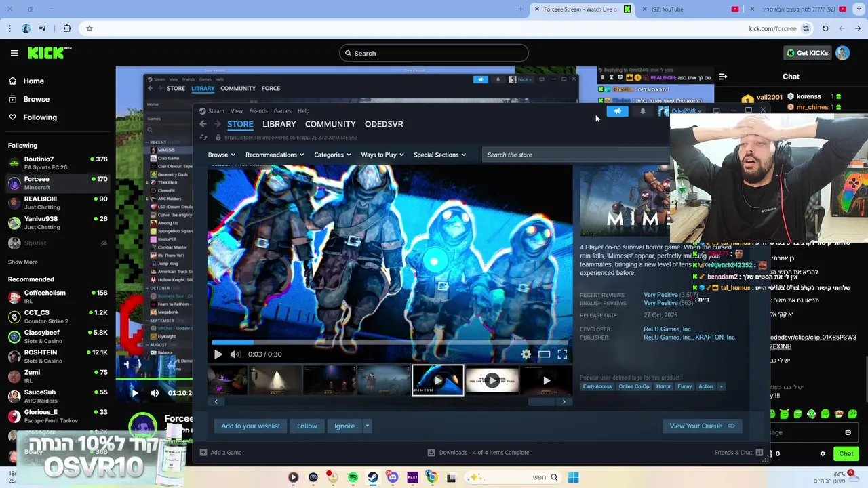
Task: Open the Online Co-Op tag
Action: (634, 386)
